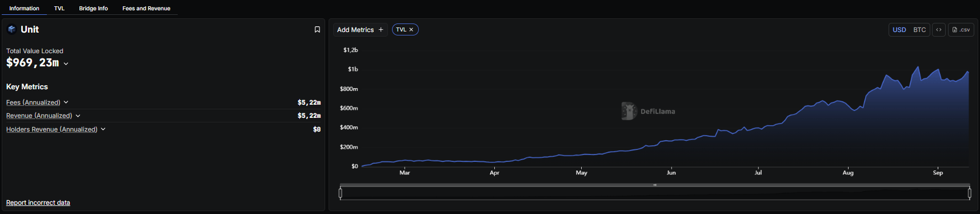Image resolution: width=980 pixels, height=214 pixels.
Task: Click the $969,23m TVL value
Action: tap(33, 63)
